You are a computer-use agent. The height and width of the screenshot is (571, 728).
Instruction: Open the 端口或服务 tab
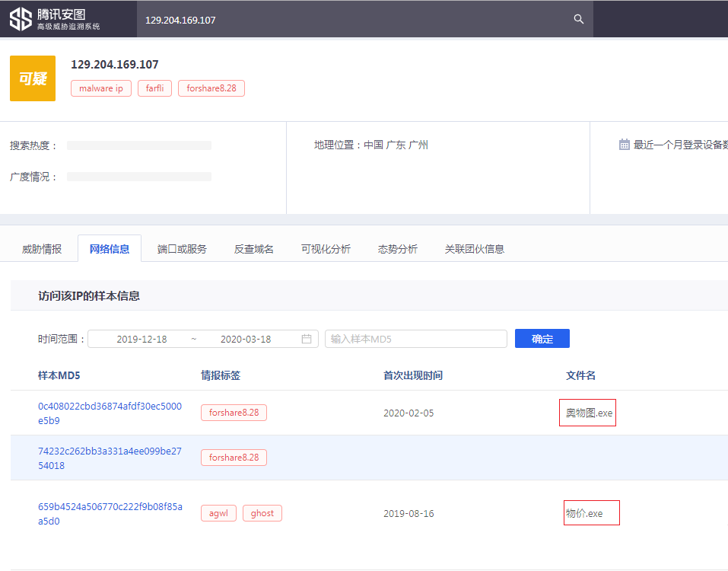click(182, 249)
